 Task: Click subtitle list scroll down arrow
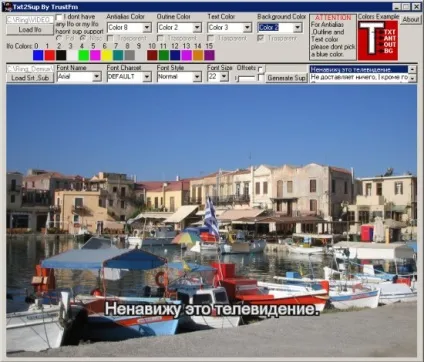pos(412,78)
